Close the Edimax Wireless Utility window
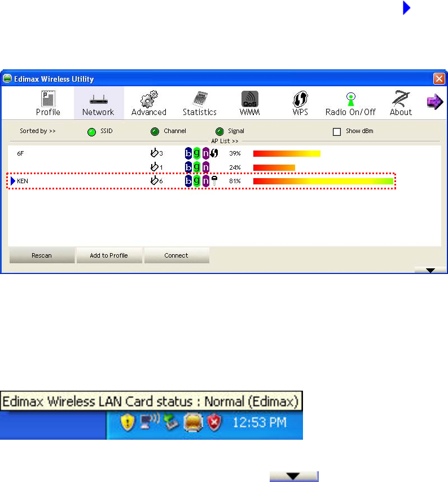The width and height of the screenshot is (448, 482). point(439,79)
